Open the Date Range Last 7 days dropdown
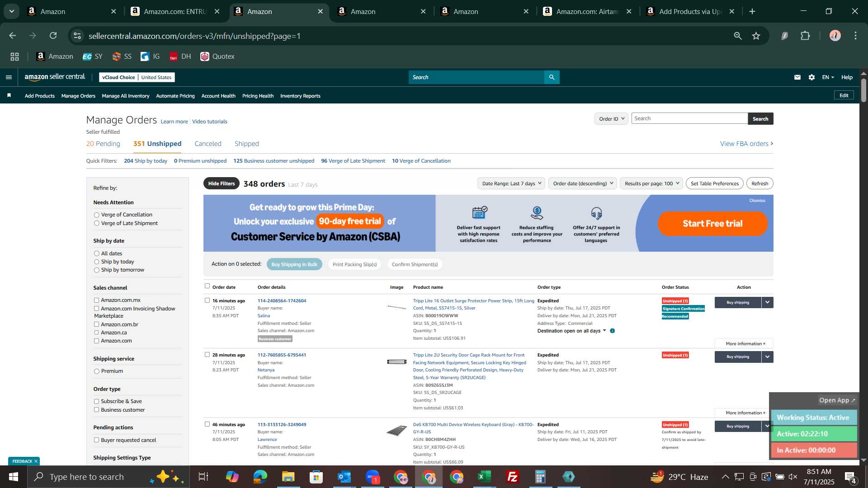The width and height of the screenshot is (868, 488). pyautogui.click(x=511, y=183)
